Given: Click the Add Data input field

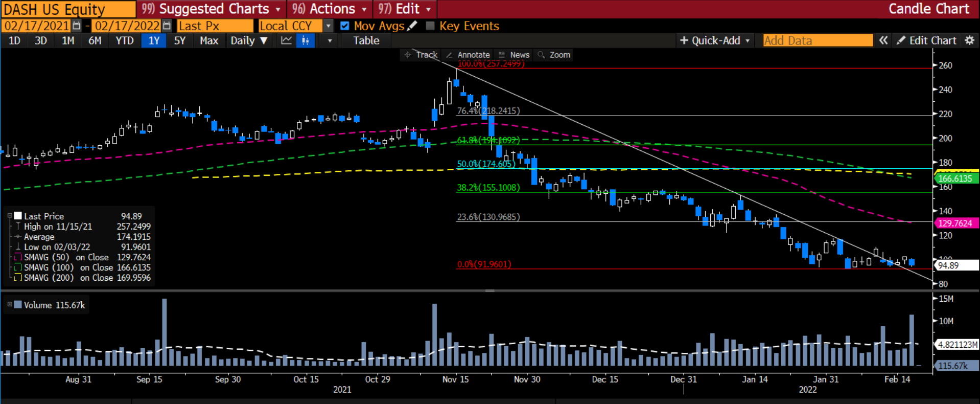Looking at the screenshot, I should point(818,40).
